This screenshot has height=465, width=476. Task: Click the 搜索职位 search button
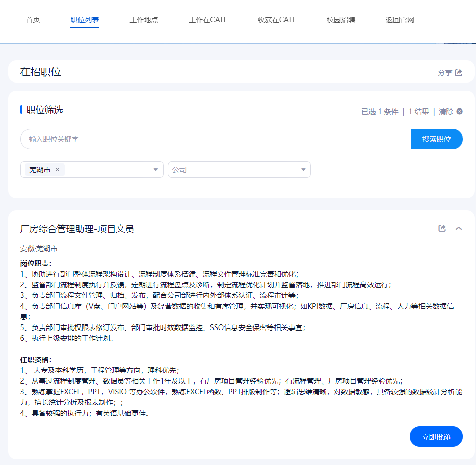(x=436, y=139)
